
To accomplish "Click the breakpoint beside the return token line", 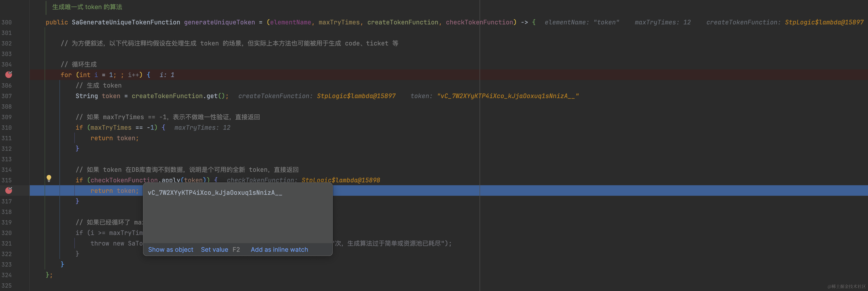I will pyautogui.click(x=9, y=190).
